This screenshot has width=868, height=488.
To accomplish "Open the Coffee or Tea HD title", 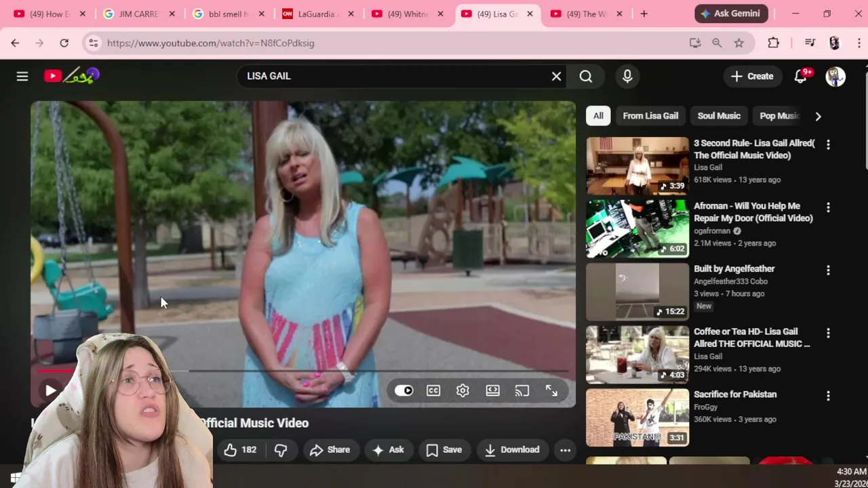I will point(751,338).
